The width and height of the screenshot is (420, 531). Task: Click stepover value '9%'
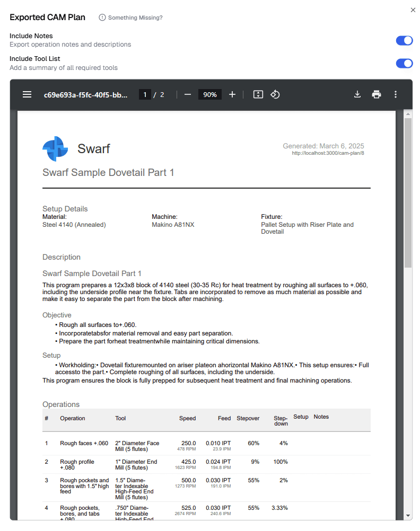tap(255, 462)
